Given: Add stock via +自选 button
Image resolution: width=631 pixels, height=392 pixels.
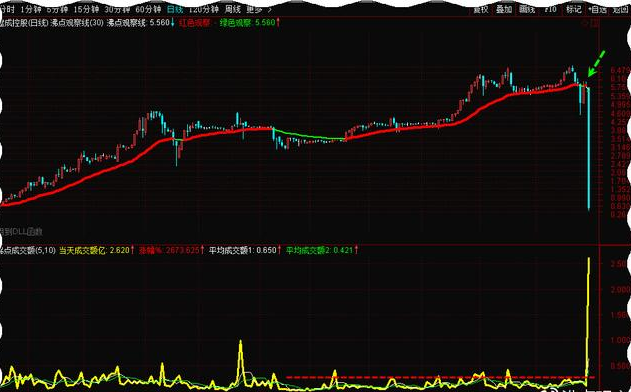Looking at the screenshot, I should pyautogui.click(x=597, y=9).
